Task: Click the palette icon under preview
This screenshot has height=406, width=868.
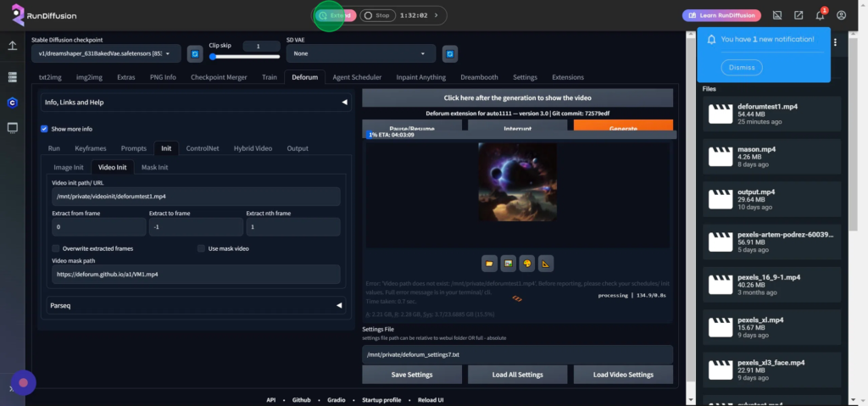Action: coord(527,264)
